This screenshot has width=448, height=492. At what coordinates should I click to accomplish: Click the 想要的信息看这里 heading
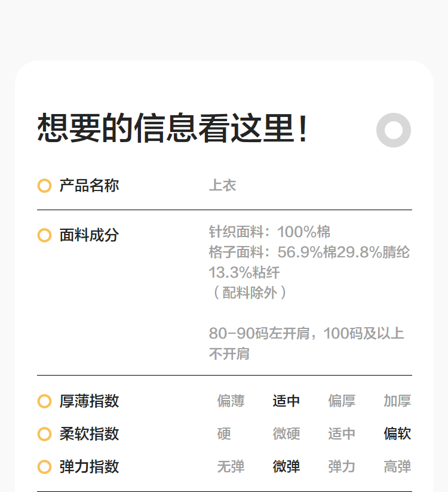click(173, 128)
